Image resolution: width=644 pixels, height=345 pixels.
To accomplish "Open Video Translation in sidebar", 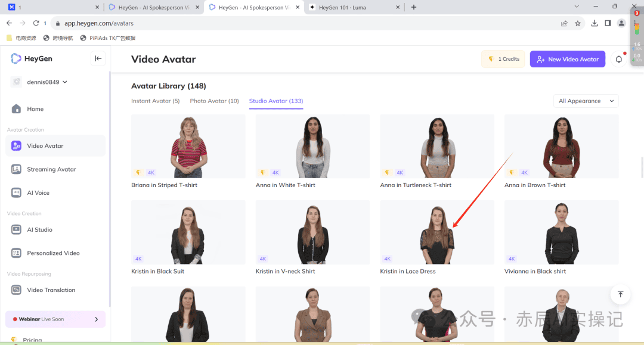I will [51, 290].
